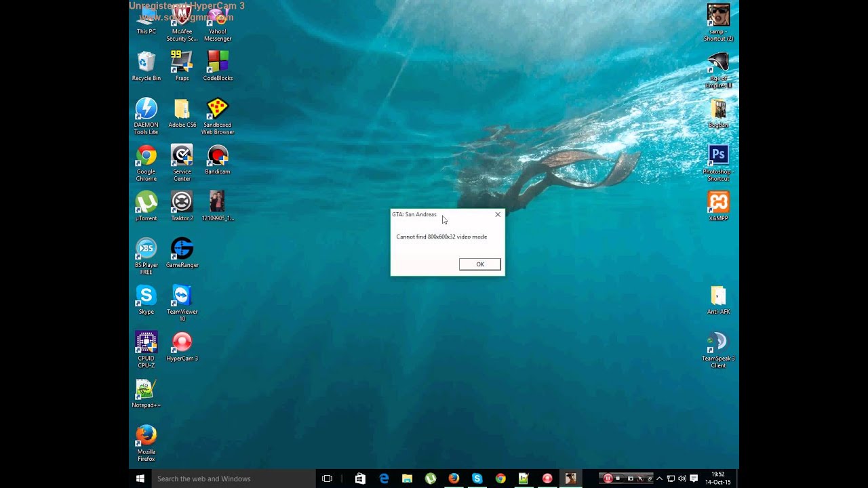Screen dimensions: 868x488
Task: Select the TeamViewer 10 icon
Action: [182, 304]
